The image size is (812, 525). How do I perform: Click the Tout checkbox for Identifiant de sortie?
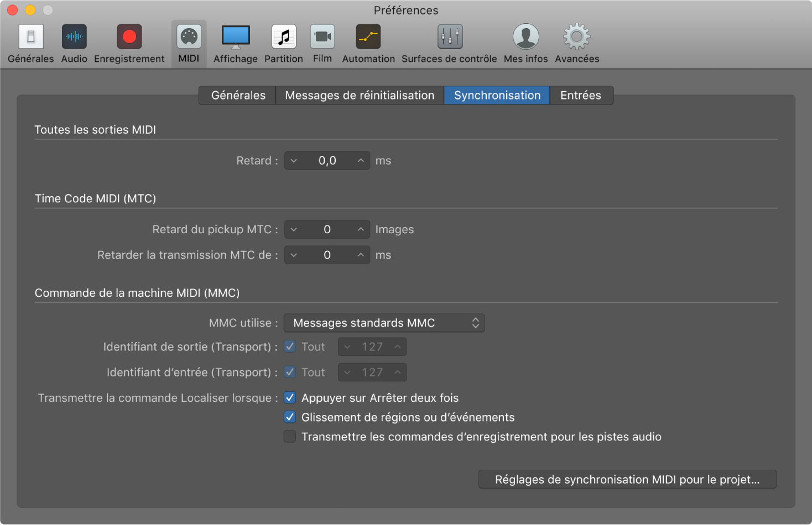pos(290,347)
